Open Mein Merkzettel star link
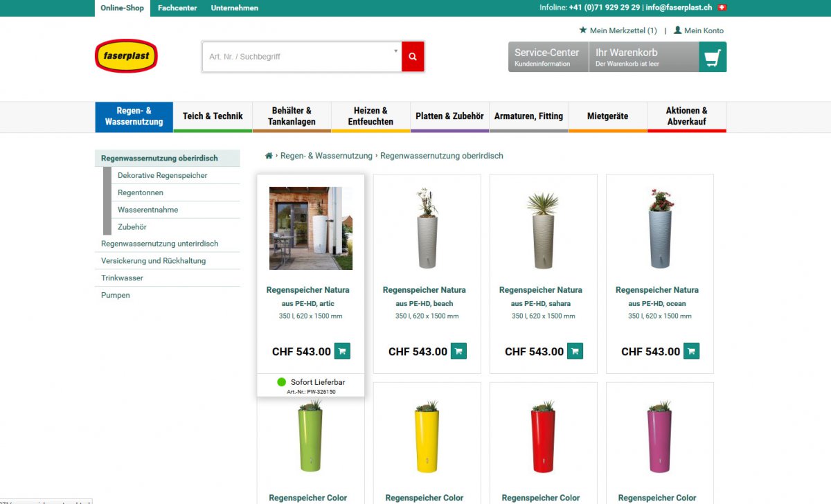The width and height of the screenshot is (831, 504). tap(618, 30)
